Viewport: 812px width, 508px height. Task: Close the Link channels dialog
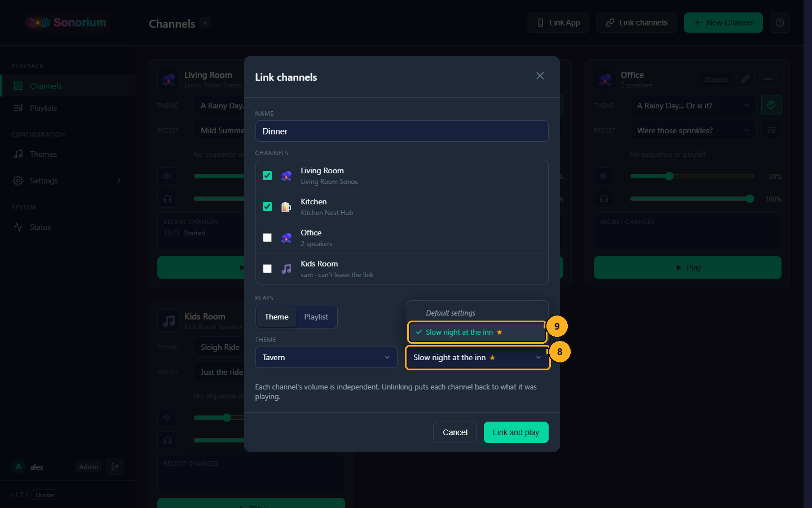pos(540,76)
